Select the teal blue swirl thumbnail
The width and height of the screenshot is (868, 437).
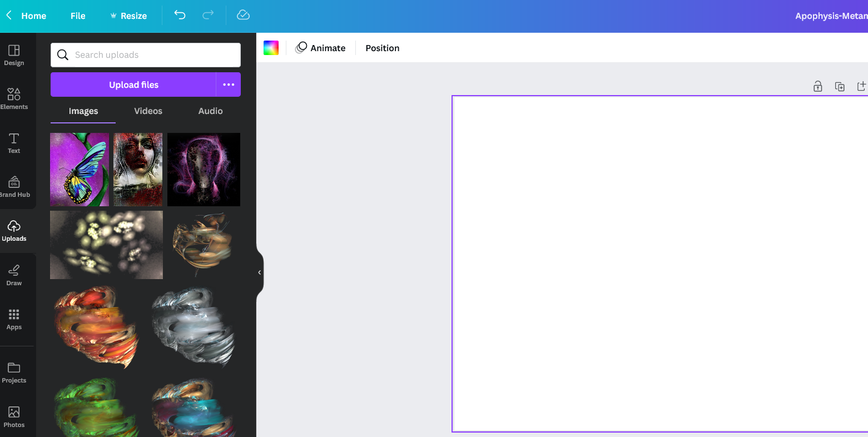point(194,407)
